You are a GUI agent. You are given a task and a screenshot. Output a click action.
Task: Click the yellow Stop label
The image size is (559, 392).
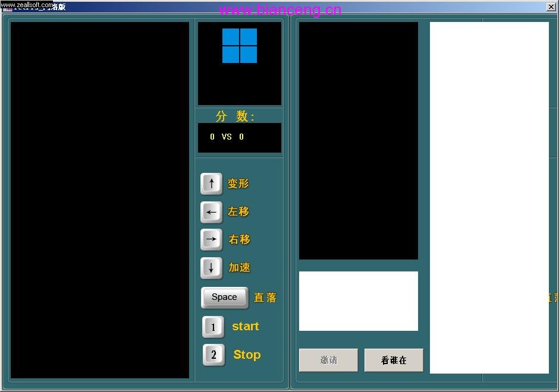point(247,355)
